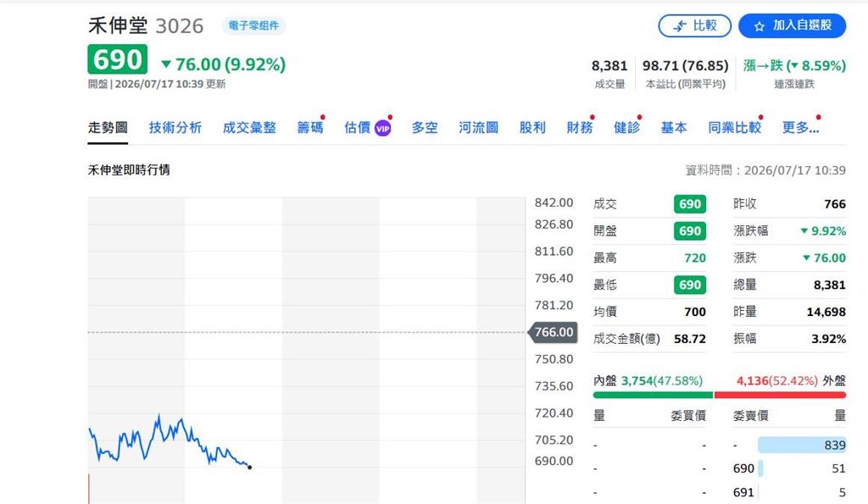Screen dimensions: 868x504
Task: Click the 最低 690 green badge
Action: (690, 285)
